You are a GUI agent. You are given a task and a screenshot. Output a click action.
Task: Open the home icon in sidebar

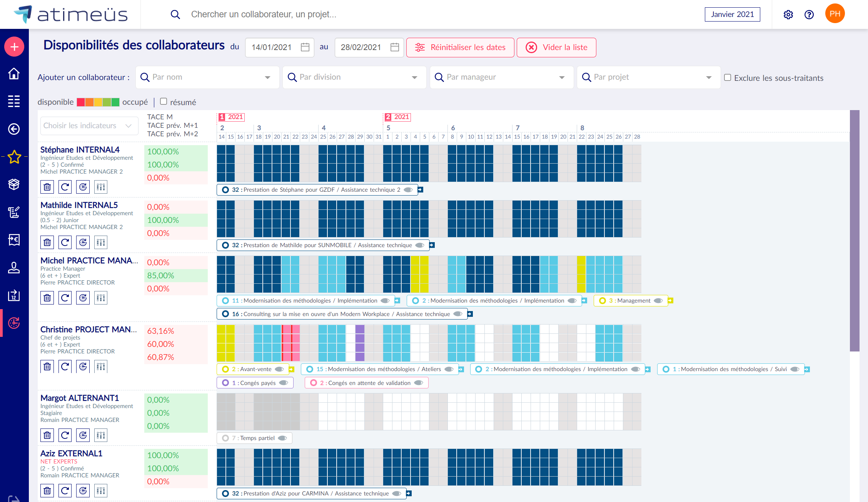14,74
